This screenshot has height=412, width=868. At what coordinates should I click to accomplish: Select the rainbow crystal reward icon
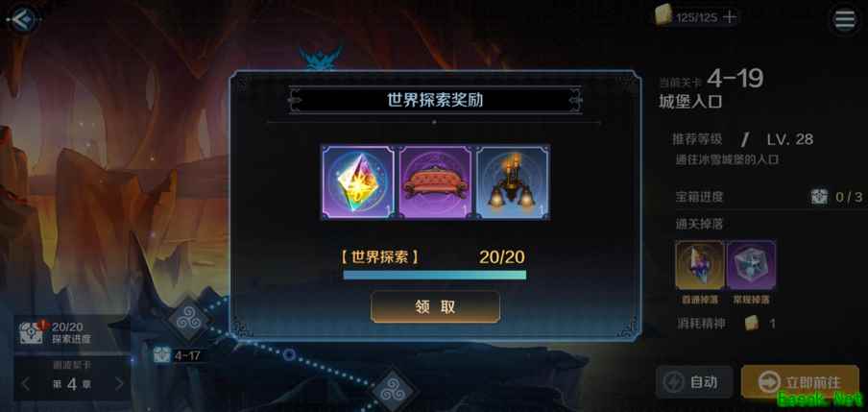click(358, 182)
